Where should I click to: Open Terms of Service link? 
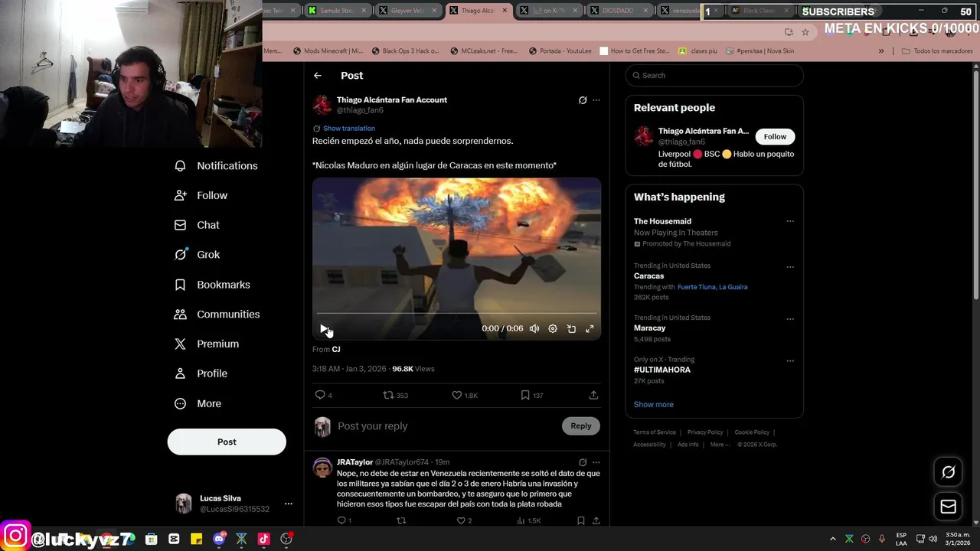tap(655, 432)
